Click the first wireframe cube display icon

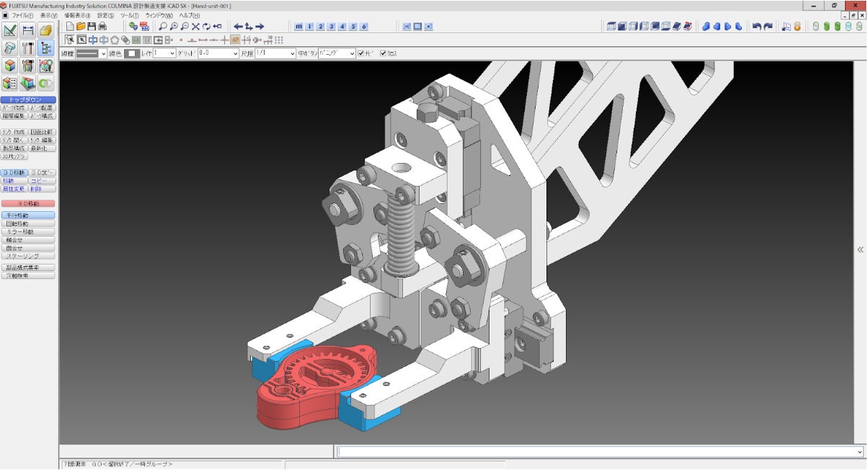(611, 27)
